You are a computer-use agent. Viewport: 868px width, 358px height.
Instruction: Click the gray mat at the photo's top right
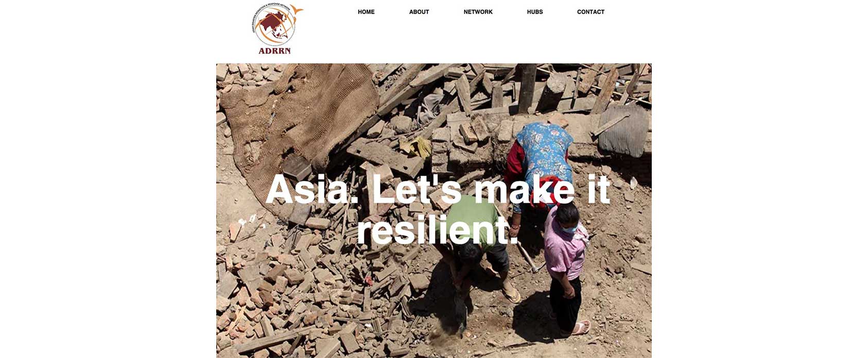click(623, 131)
